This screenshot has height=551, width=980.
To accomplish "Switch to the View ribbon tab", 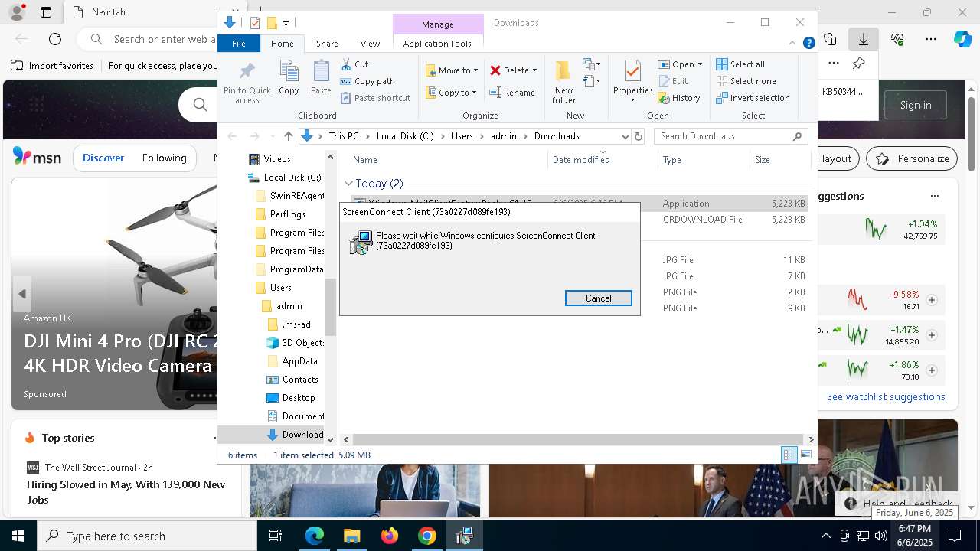I will click(x=370, y=44).
